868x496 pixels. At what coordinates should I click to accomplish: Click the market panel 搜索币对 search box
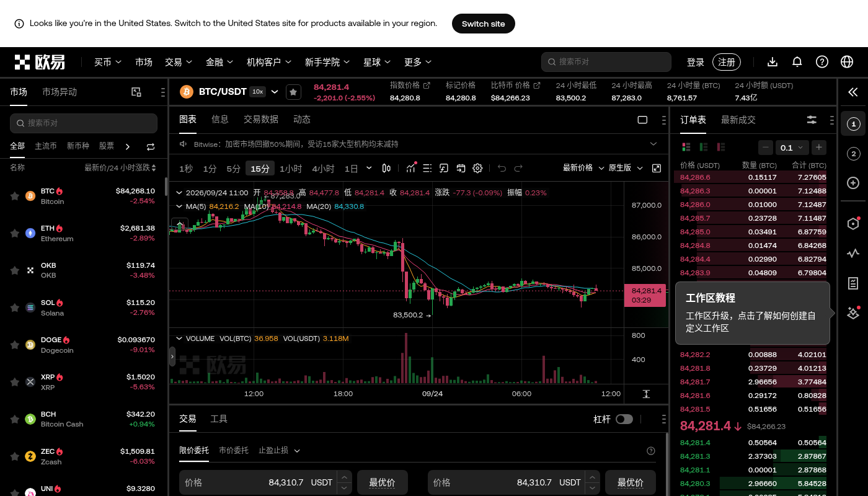pyautogui.click(x=84, y=123)
